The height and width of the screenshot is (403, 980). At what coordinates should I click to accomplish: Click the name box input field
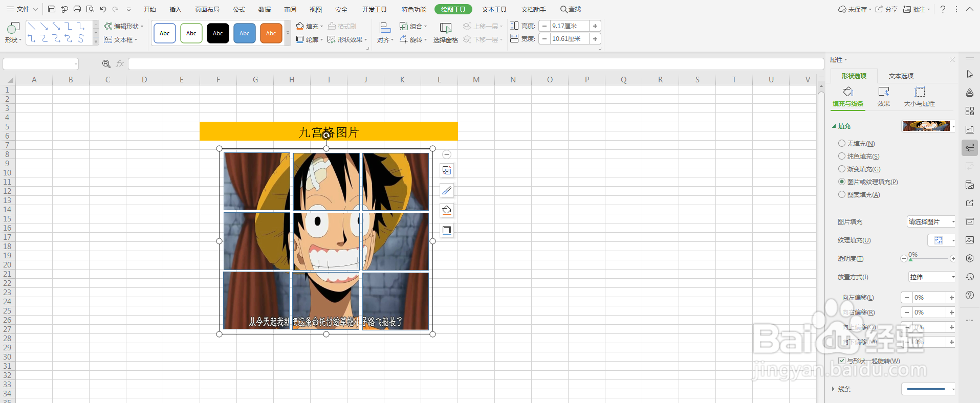pyautogui.click(x=40, y=64)
